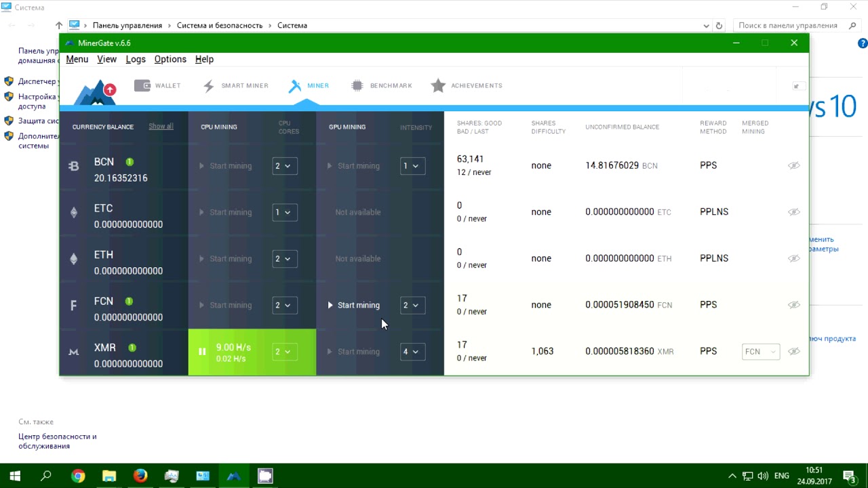The width and height of the screenshot is (868, 488).
Task: Click the Achievements star icon
Action: click(x=438, y=85)
